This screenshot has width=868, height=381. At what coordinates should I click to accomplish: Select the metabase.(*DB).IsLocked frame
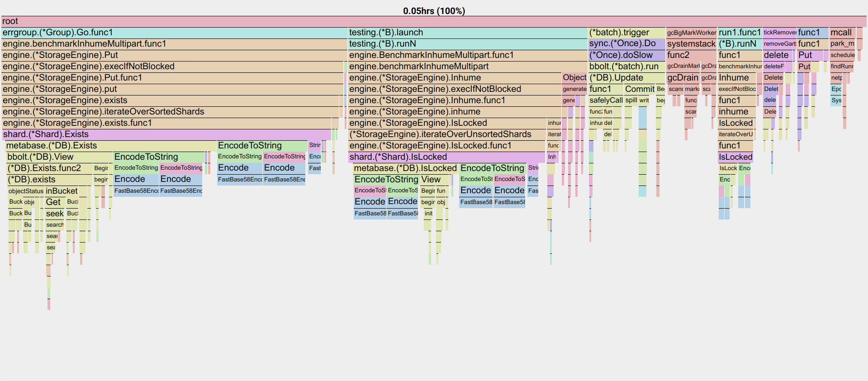[x=405, y=168]
